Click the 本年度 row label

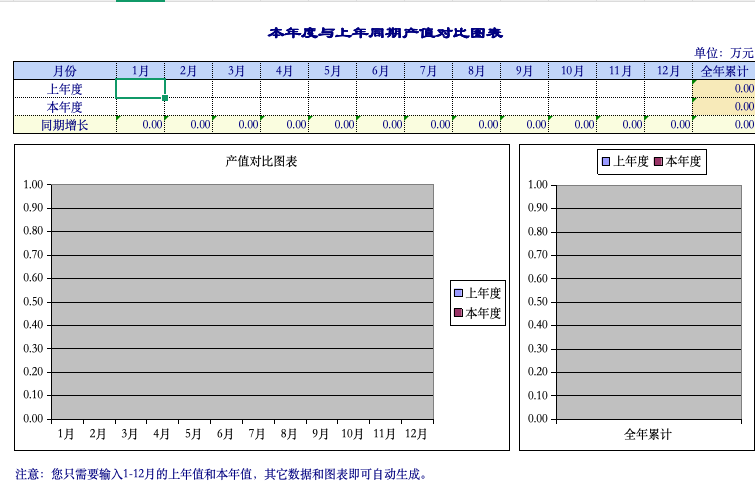point(65,106)
